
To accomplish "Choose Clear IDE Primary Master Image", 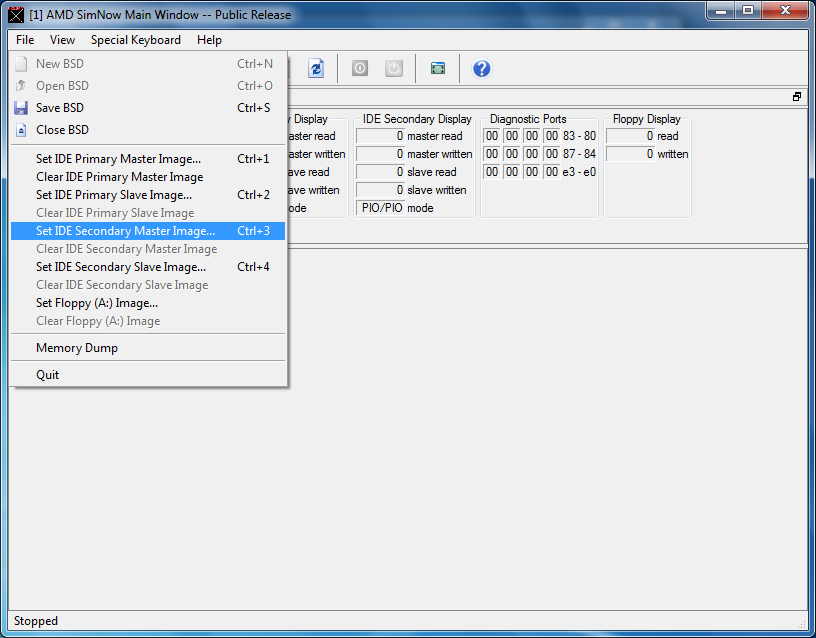I will pyautogui.click(x=148, y=177).
